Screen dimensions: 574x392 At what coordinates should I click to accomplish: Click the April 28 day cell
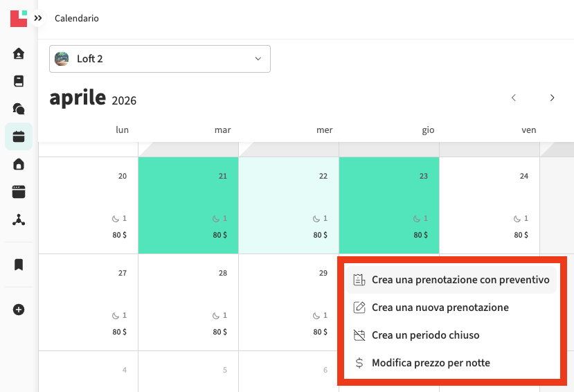[x=188, y=302]
